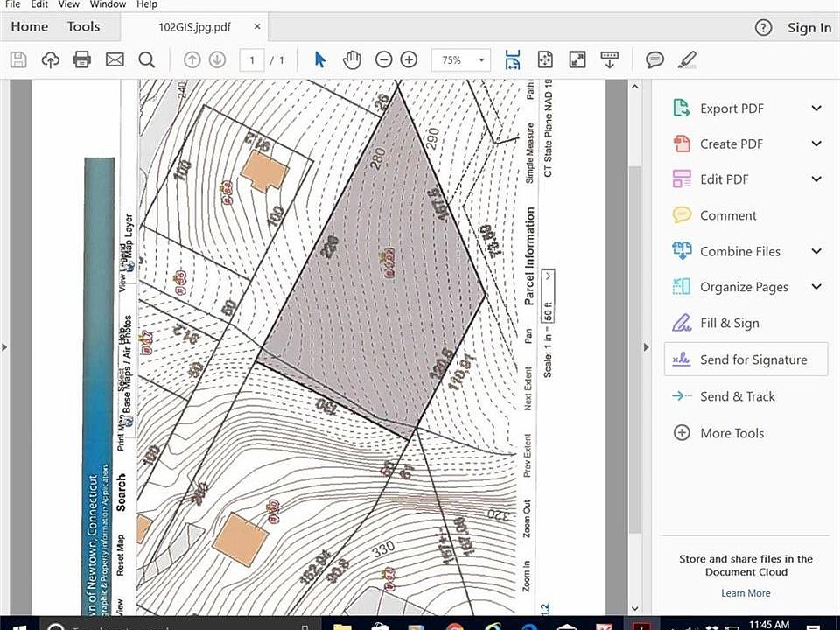Activate the hand pan tool
Image resolution: width=840 pixels, height=630 pixels.
pos(352,60)
